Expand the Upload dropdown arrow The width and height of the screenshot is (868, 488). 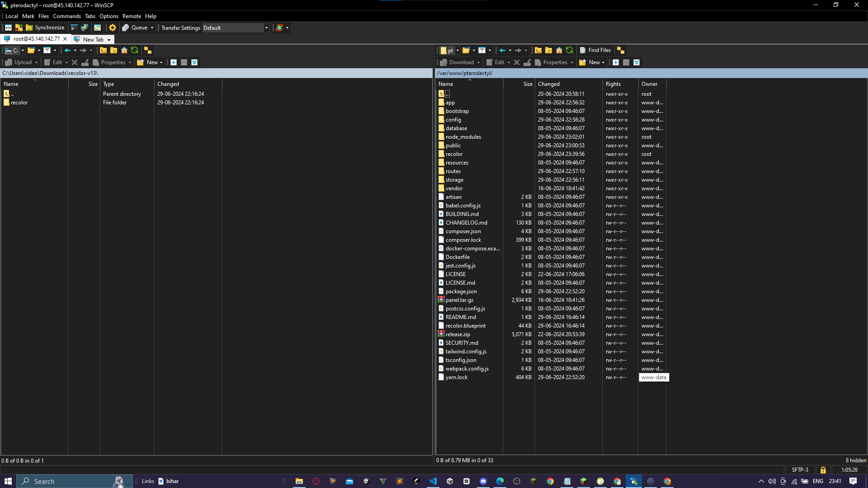36,62
